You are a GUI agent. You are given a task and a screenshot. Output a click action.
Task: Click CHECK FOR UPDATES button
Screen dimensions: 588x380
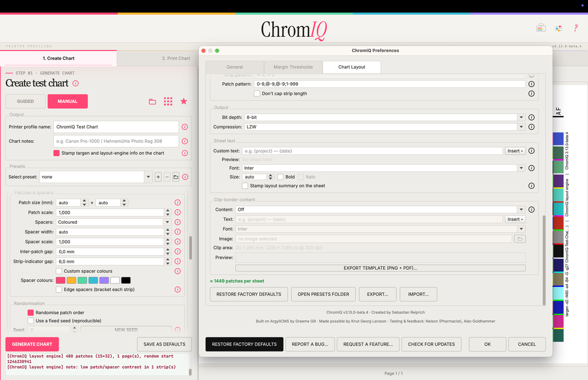431,344
